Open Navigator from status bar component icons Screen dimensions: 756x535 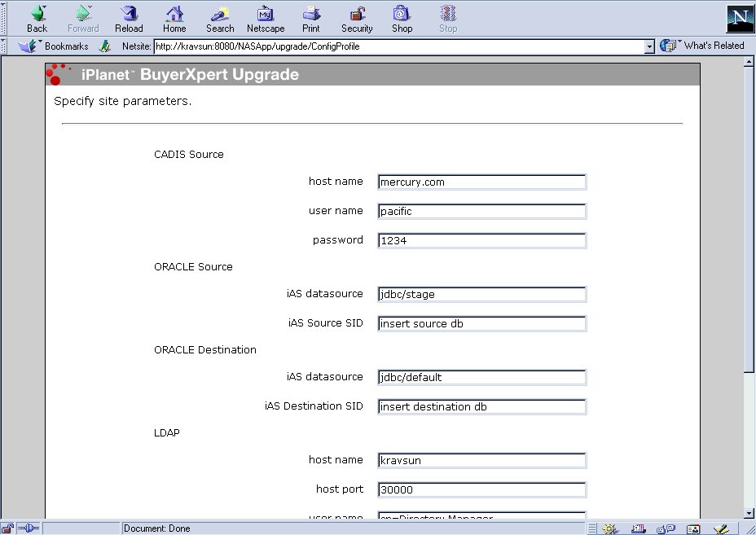pos(609,528)
